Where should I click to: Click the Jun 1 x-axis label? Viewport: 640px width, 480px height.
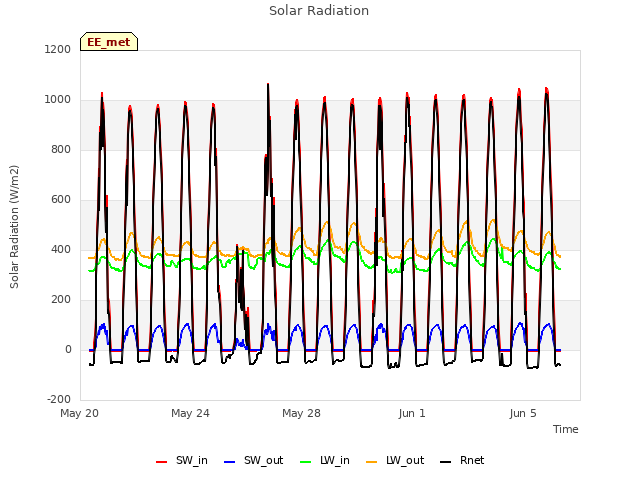coord(412,413)
